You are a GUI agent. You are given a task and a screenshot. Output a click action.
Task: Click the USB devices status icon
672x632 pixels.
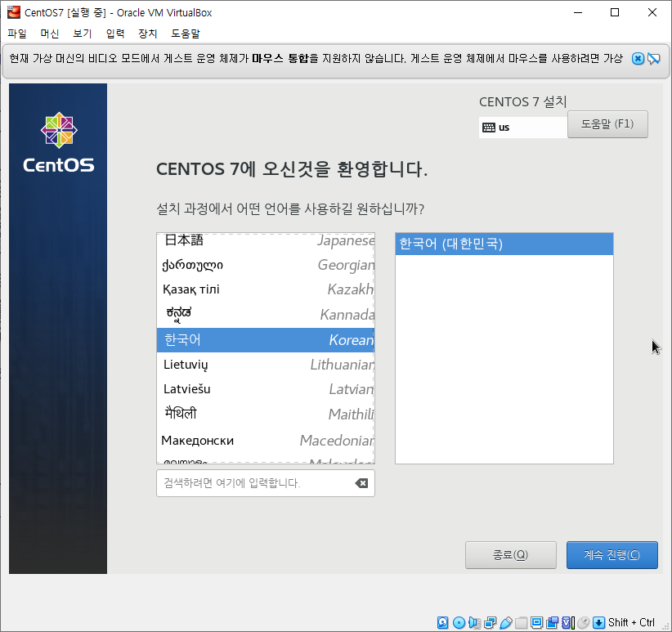click(506, 622)
